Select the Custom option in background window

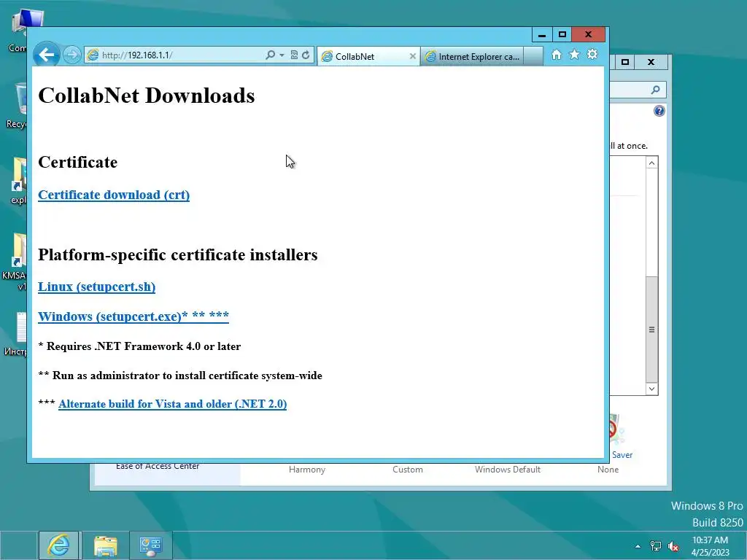(407, 470)
